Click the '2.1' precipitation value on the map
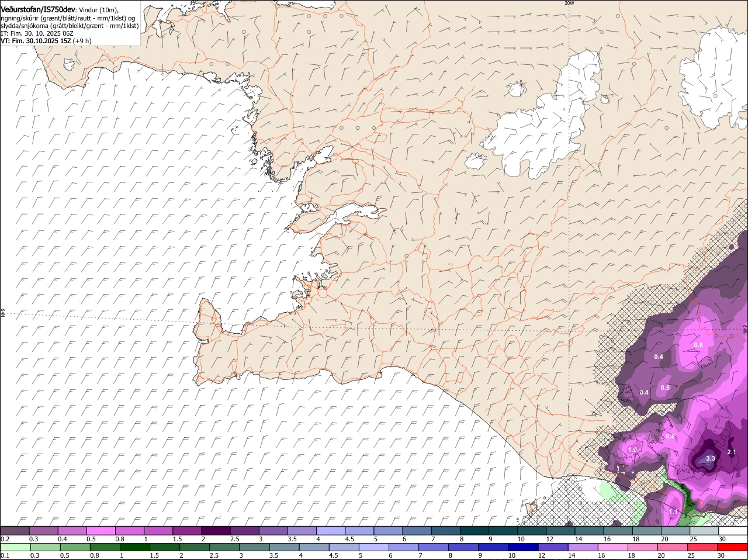 point(732,452)
